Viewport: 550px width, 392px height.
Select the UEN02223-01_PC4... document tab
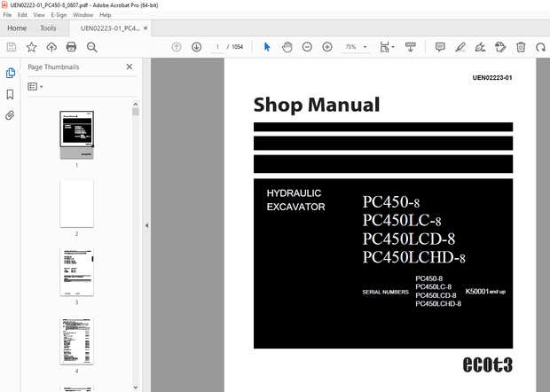coord(110,28)
